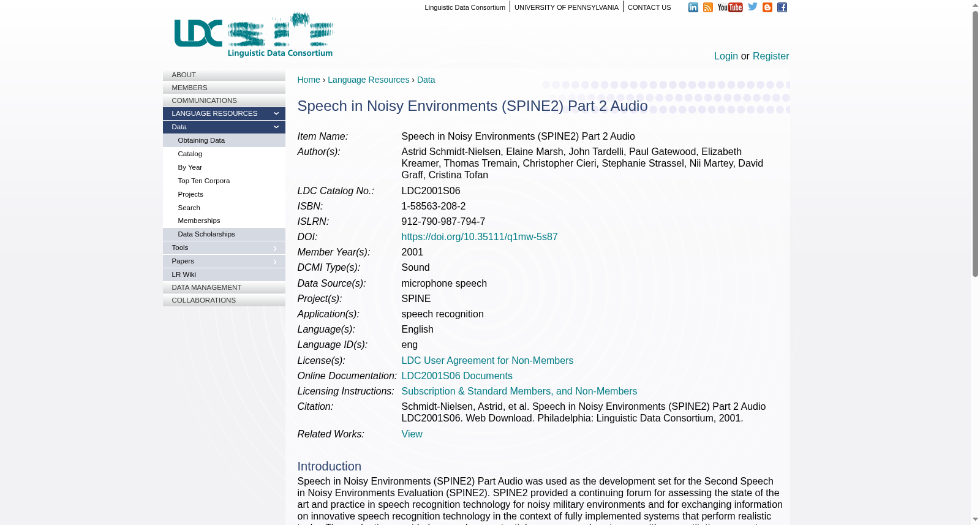
Task: Click the Related Works View link
Action: (412, 434)
